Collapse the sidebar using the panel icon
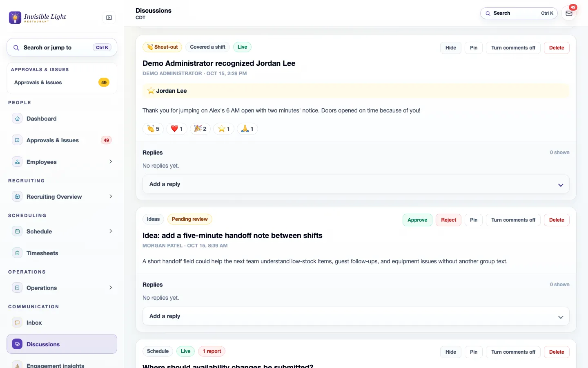588x368 pixels. pos(109,18)
